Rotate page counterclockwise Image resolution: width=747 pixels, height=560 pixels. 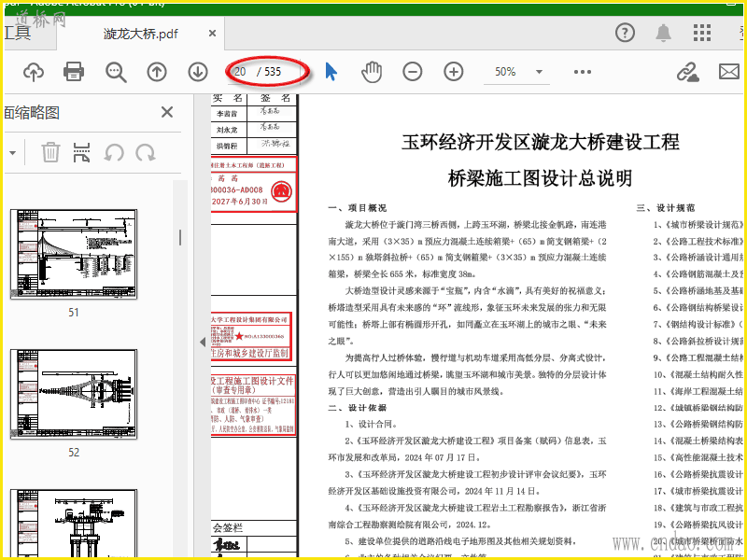coord(114,153)
